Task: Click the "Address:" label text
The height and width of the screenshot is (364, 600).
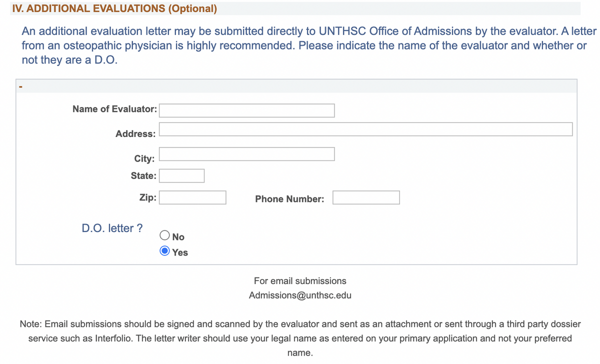Action: pos(135,134)
